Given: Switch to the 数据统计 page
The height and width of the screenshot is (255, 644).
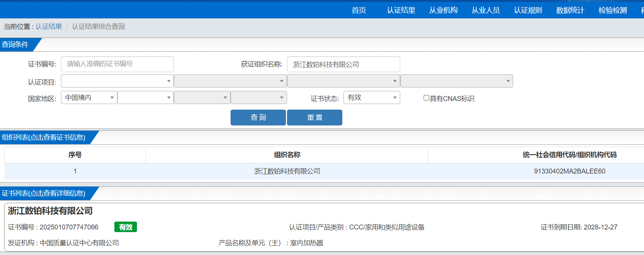Looking at the screenshot, I should (x=570, y=10).
